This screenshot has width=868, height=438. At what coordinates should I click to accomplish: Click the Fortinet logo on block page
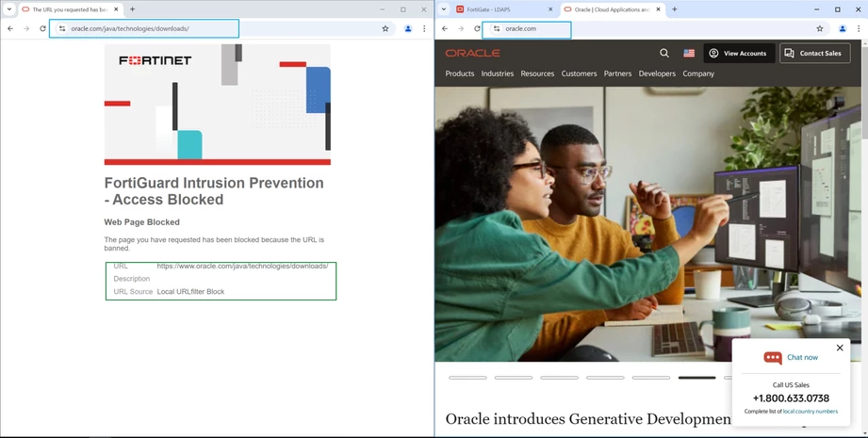(x=155, y=60)
